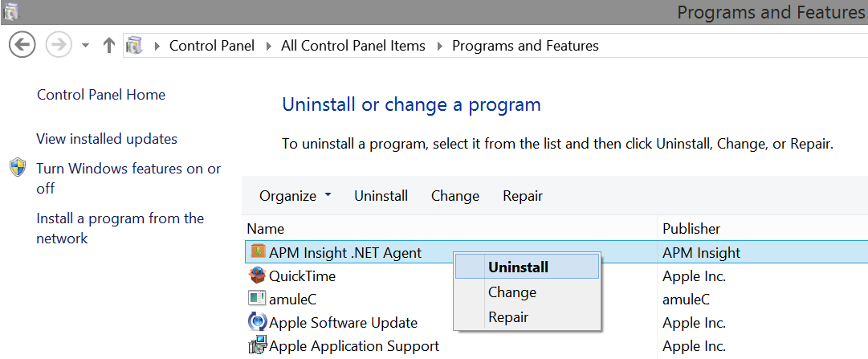The image size is (868, 359).
Task: Click the amuleC program icon
Action: point(257,299)
